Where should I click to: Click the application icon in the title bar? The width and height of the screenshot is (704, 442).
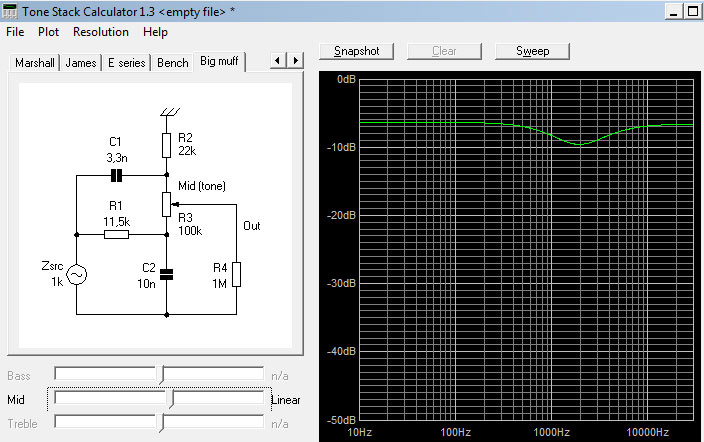9,11
